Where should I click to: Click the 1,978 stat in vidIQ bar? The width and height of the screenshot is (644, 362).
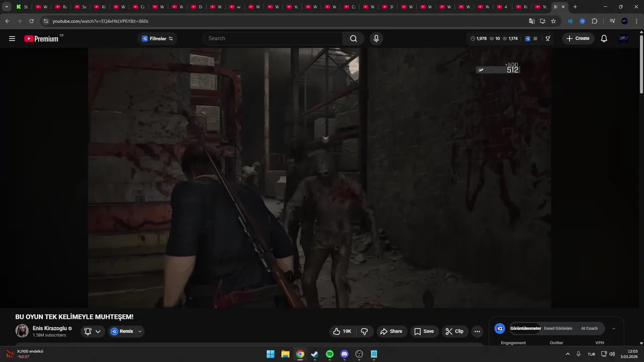coord(478,39)
